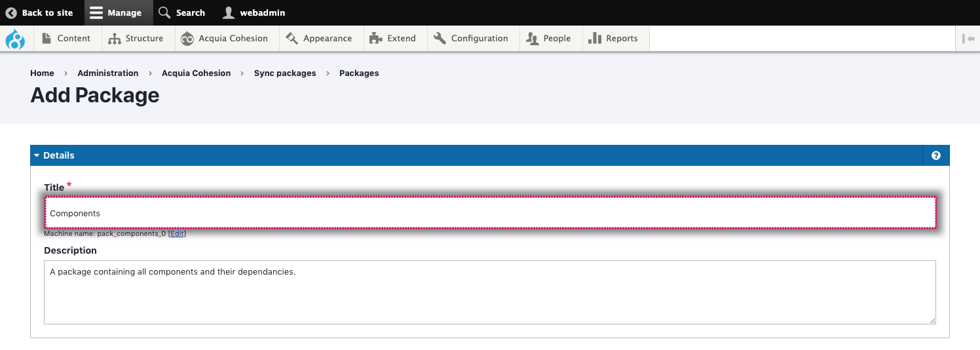The height and width of the screenshot is (350, 980).
Task: Open the Configuration menu
Action: (471, 39)
